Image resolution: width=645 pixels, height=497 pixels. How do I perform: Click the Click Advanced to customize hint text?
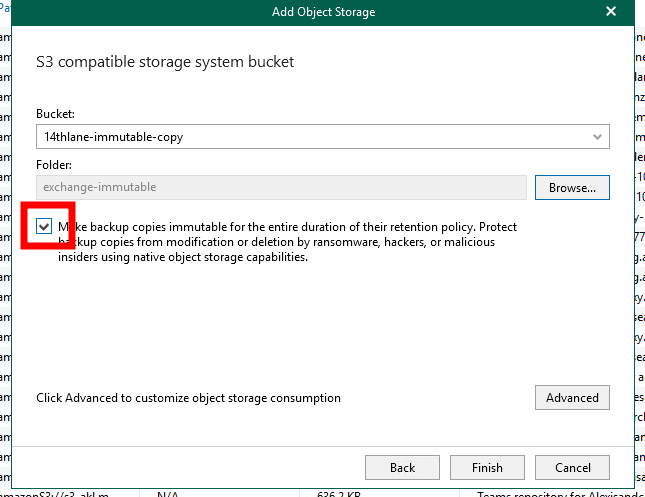point(188,398)
